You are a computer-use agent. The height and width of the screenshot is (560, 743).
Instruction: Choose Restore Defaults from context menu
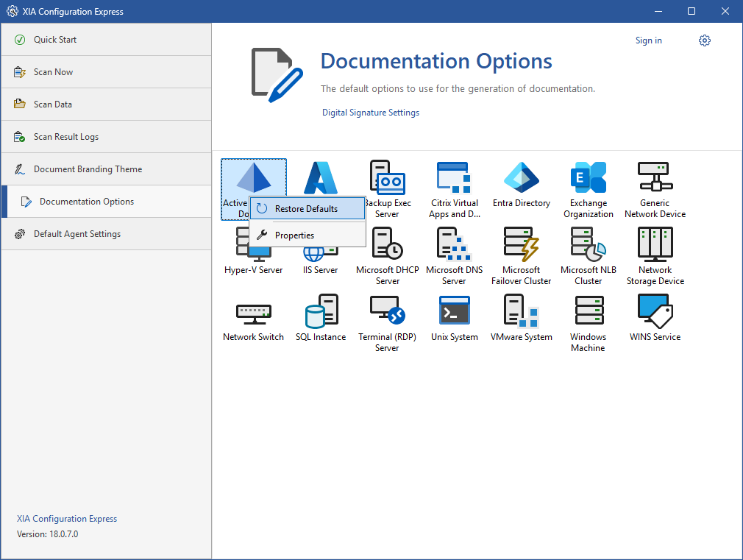306,209
